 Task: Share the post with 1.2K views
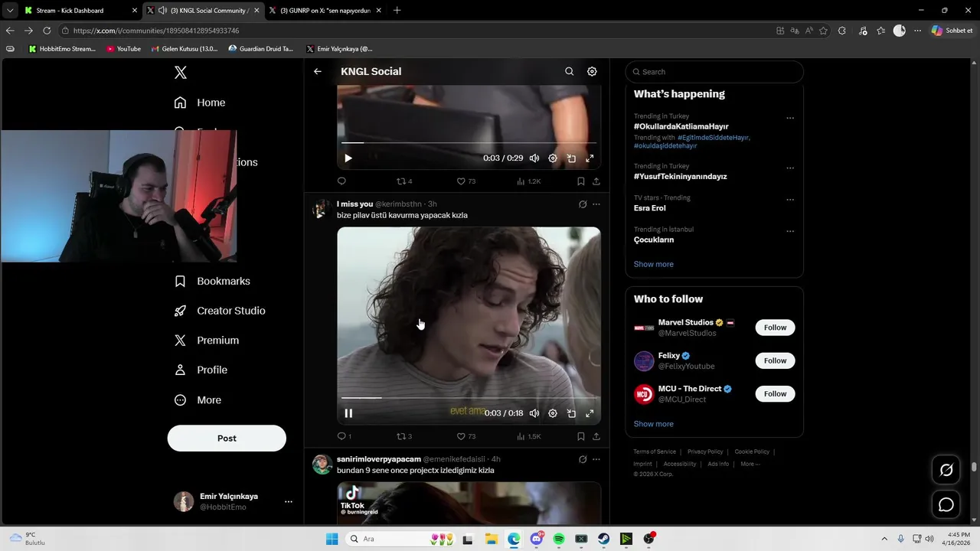[x=596, y=181]
